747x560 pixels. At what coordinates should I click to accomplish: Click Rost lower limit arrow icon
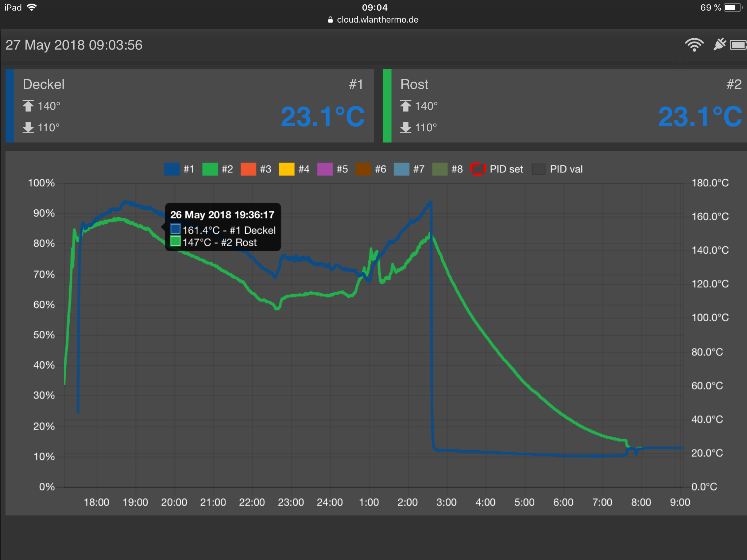click(x=406, y=128)
